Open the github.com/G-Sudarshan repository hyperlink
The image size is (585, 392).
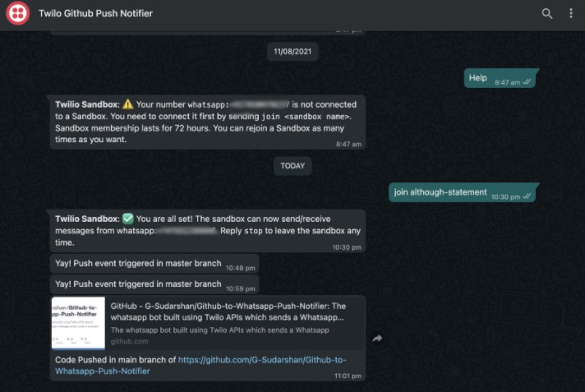click(200, 366)
